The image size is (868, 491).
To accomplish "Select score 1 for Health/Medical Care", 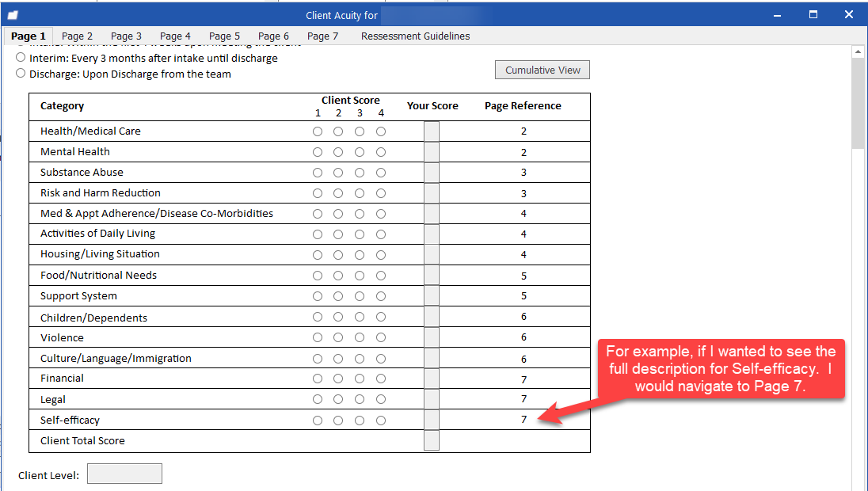I will [x=318, y=131].
